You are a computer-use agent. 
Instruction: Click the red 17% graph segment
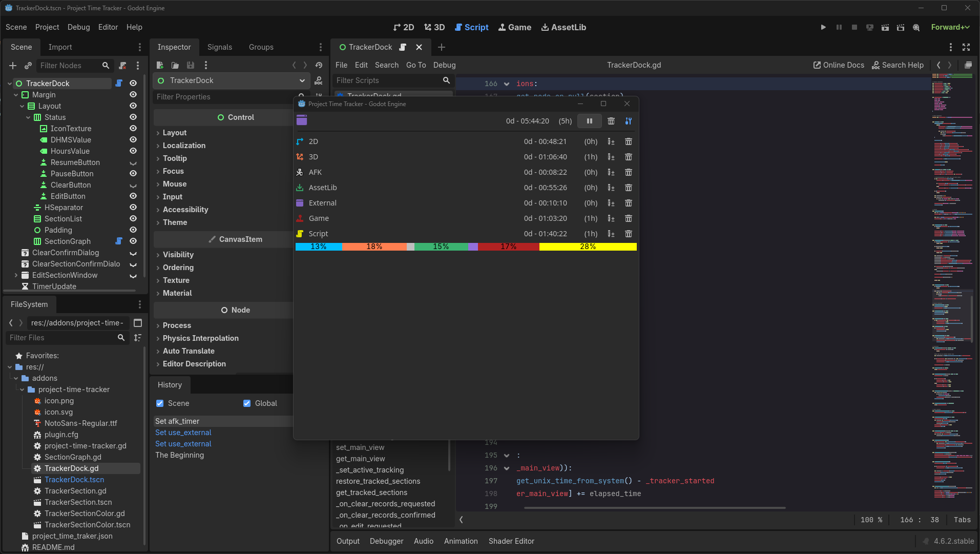[509, 247]
